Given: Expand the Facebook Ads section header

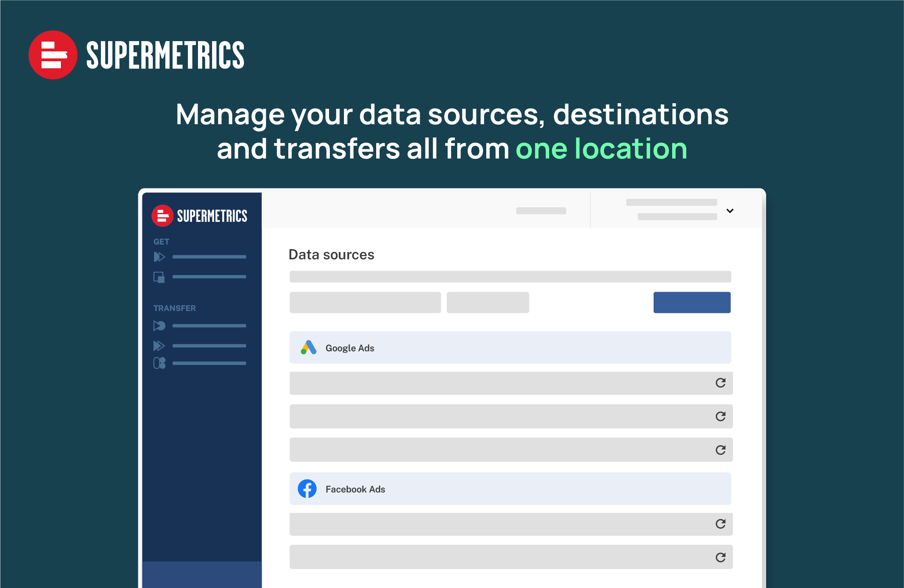Looking at the screenshot, I should (x=510, y=489).
